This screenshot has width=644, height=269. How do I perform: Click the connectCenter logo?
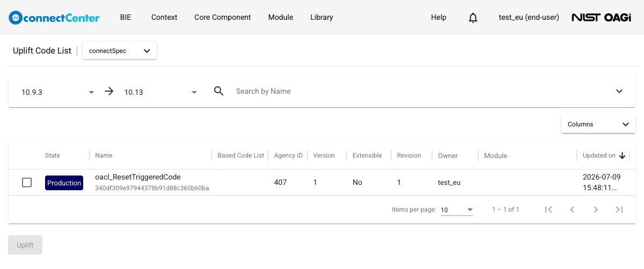tap(54, 17)
